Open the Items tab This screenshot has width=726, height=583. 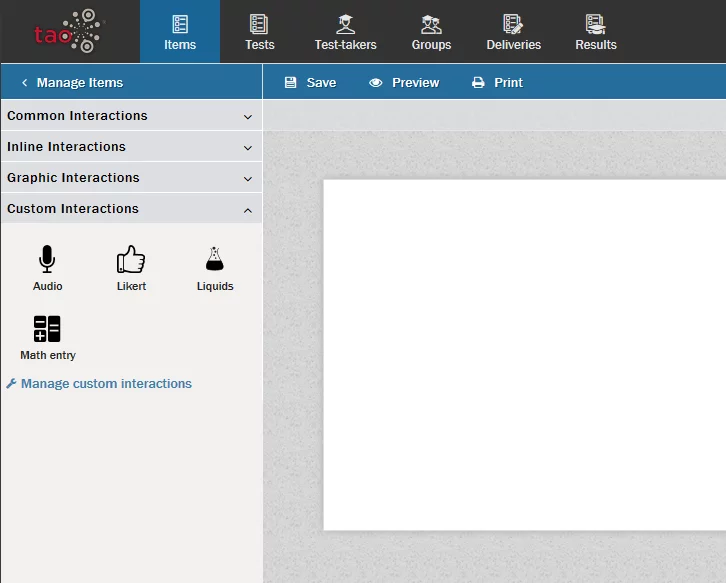coord(180,32)
